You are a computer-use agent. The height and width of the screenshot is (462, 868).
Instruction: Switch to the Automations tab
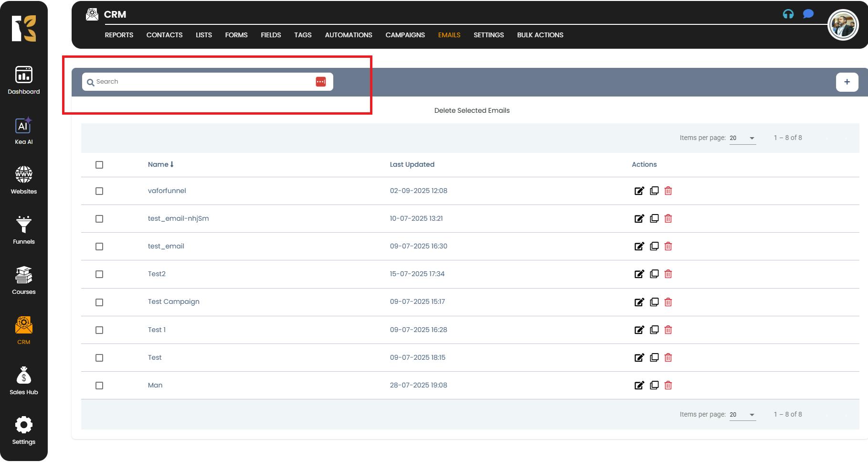coord(348,35)
